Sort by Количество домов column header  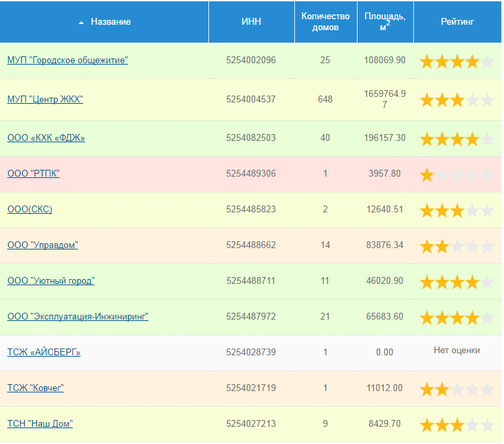(325, 22)
